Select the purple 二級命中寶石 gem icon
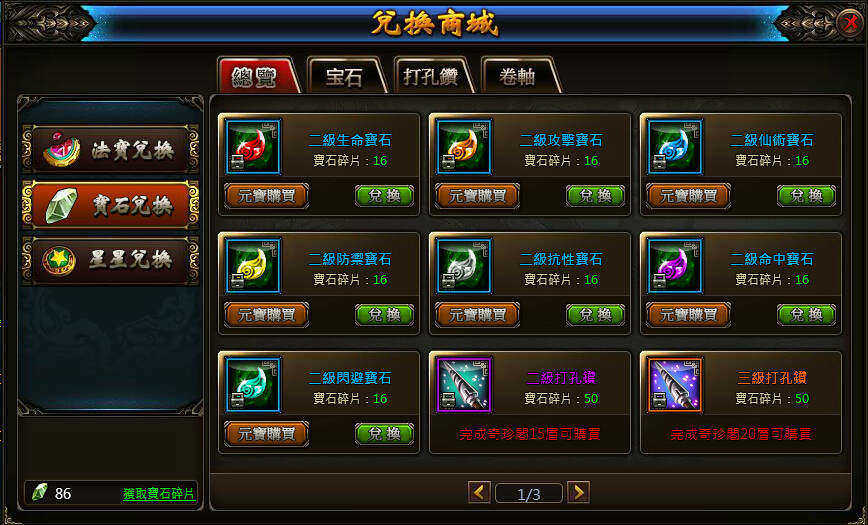This screenshot has width=868, height=525. [x=675, y=266]
